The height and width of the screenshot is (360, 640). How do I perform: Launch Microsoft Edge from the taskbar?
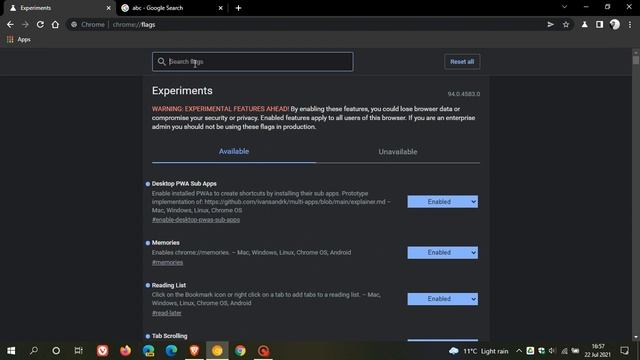tap(171, 351)
